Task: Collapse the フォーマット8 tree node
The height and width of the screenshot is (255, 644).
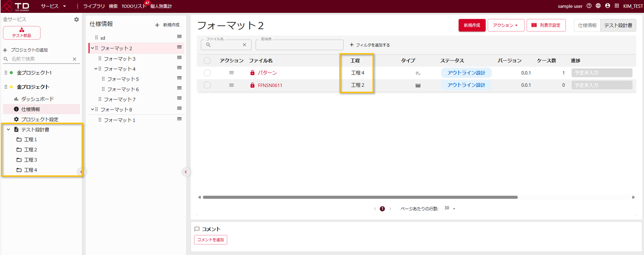Action: coord(92,109)
